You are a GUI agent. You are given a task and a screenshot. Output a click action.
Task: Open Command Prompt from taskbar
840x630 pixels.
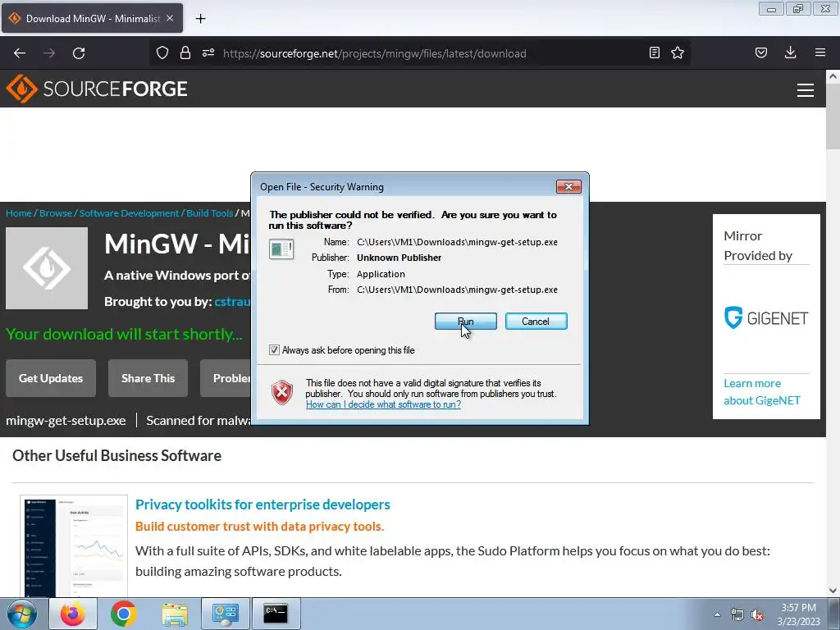(276, 614)
